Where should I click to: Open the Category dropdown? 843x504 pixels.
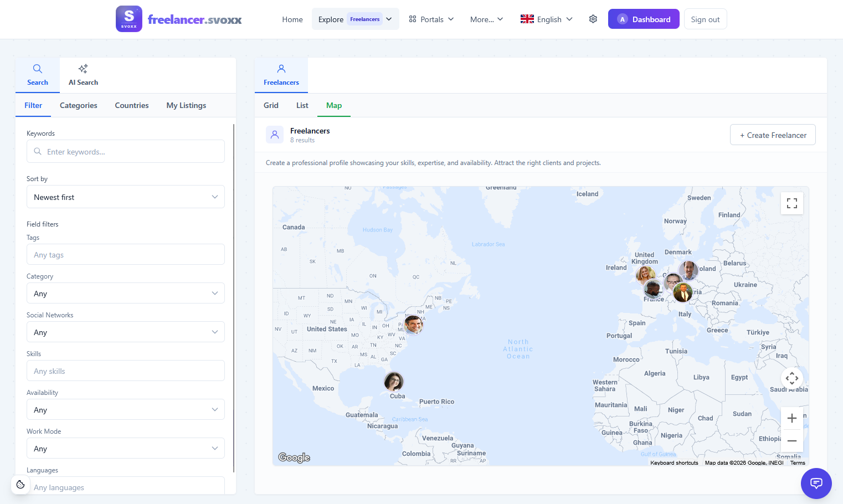126,293
